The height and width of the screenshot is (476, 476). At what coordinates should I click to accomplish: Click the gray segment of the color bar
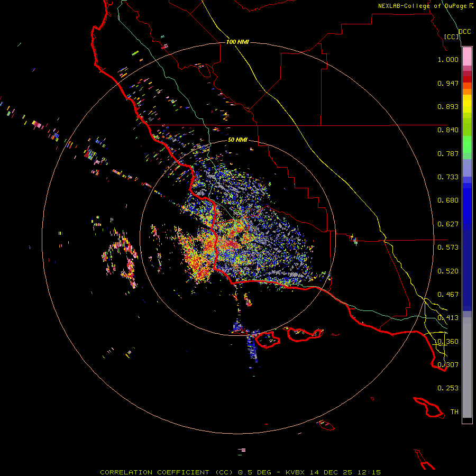point(467,368)
